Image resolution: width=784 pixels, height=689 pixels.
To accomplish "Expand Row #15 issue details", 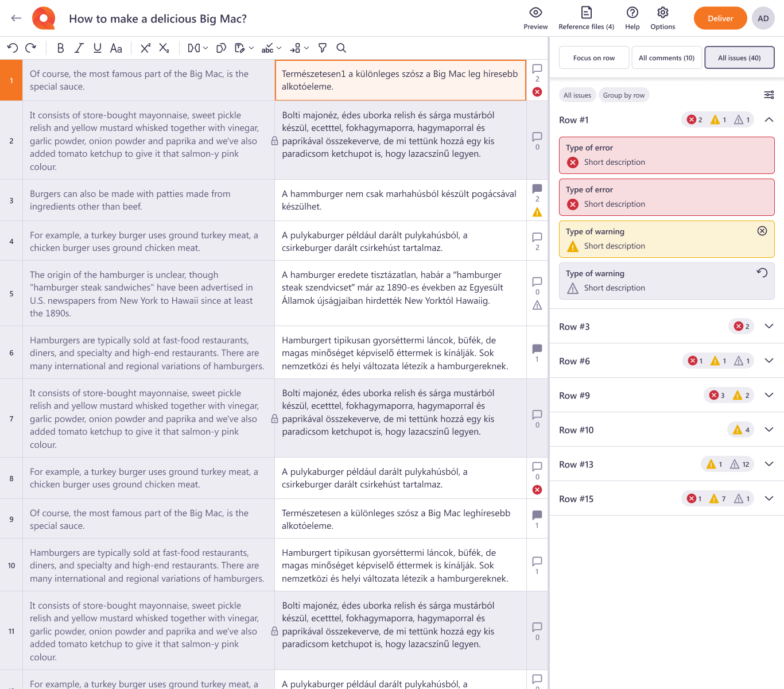I will [x=769, y=498].
